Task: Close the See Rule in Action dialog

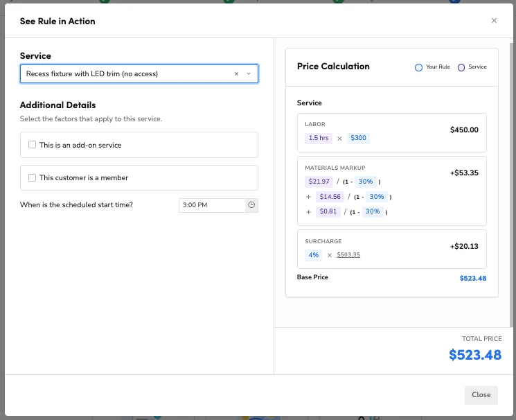Action: (x=494, y=20)
